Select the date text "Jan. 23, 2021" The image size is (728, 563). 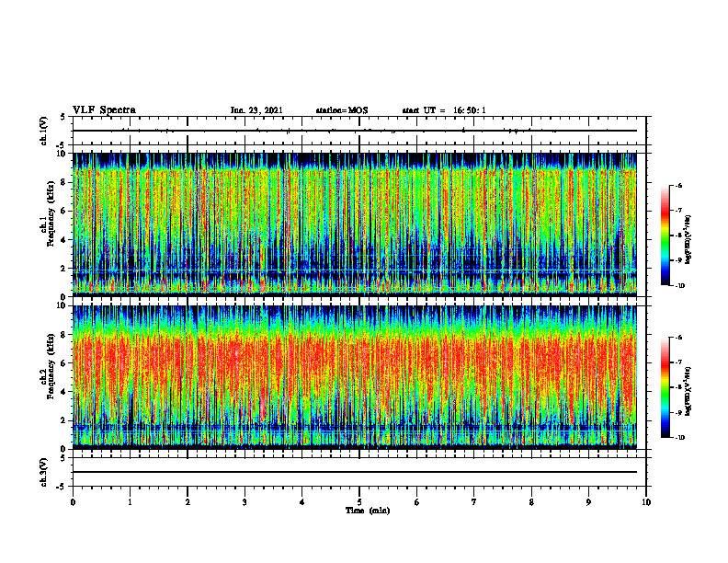coord(256,110)
